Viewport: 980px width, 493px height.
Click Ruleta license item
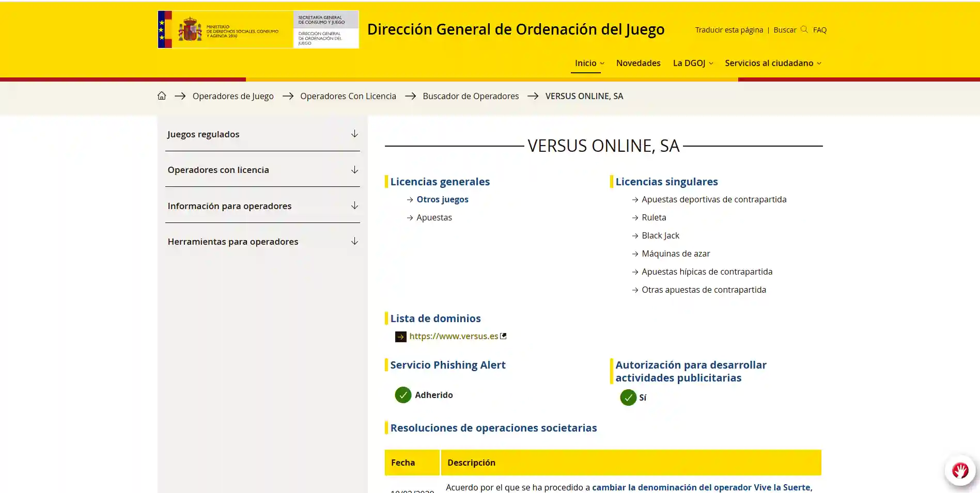[654, 217]
